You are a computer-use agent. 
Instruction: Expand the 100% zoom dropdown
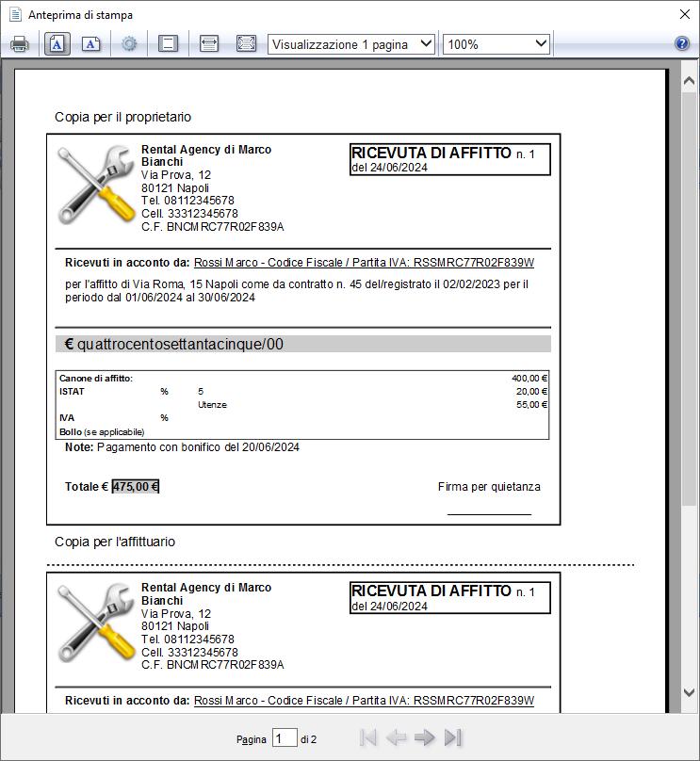click(497, 44)
